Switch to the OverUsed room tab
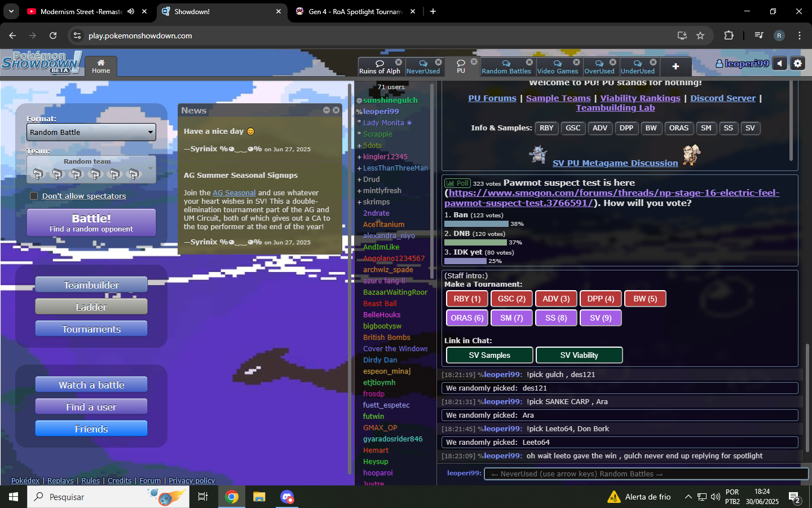 (x=599, y=67)
